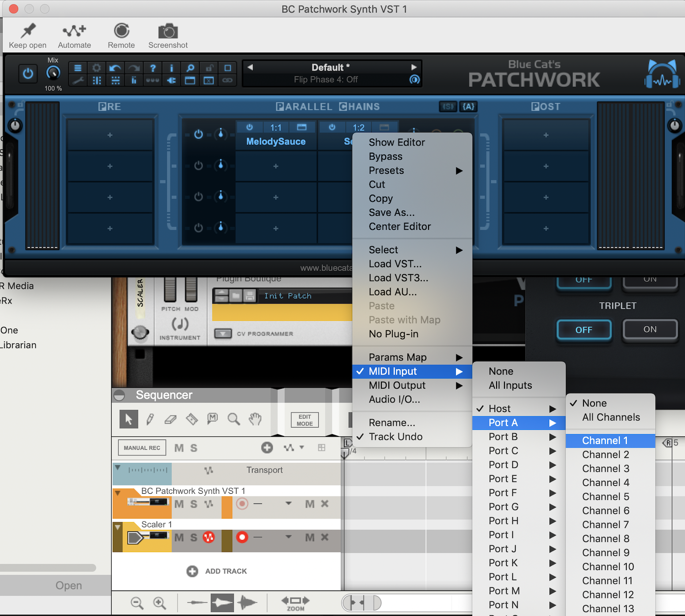Expand the Port B channel submenu
Image resolution: width=685 pixels, height=616 pixels.
coord(519,437)
